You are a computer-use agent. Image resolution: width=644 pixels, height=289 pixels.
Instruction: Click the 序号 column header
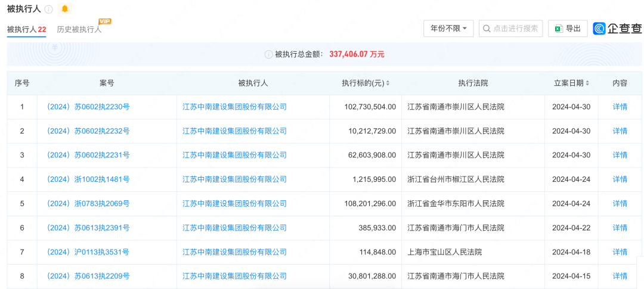[22, 83]
